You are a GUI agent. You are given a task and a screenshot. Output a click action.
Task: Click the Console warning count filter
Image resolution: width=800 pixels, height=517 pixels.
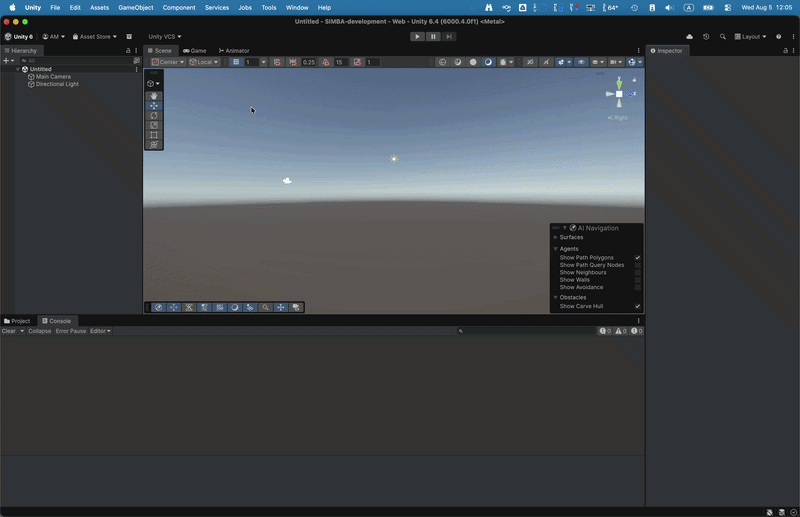[x=620, y=331]
